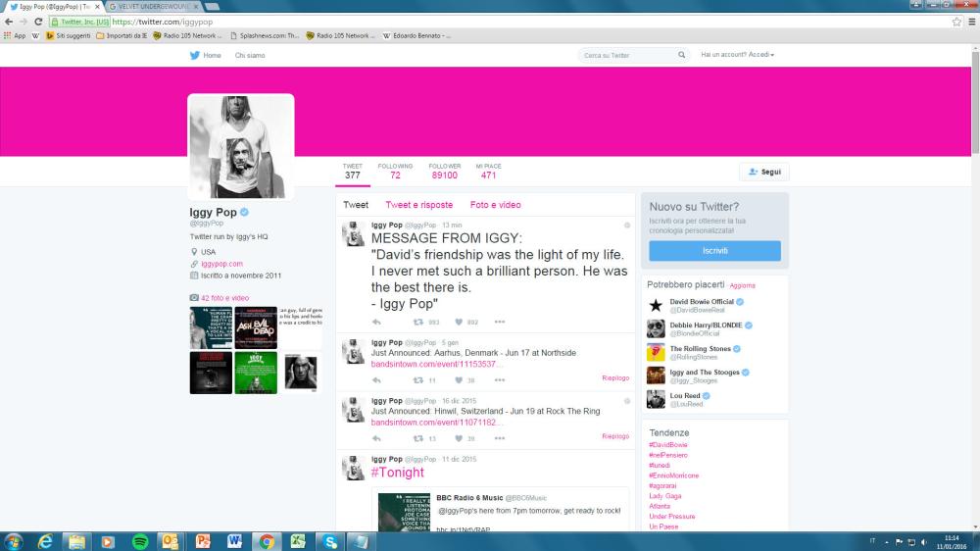The width and height of the screenshot is (980, 551).
Task: Expand the 'Hai un account? Accedi' dropdown
Action: [x=738, y=55]
